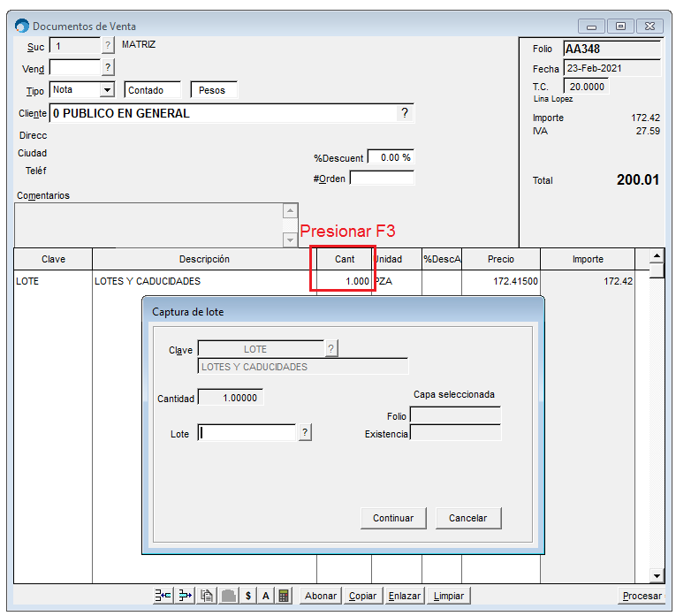Open lote lookup question mark beside Lote field

point(305,432)
